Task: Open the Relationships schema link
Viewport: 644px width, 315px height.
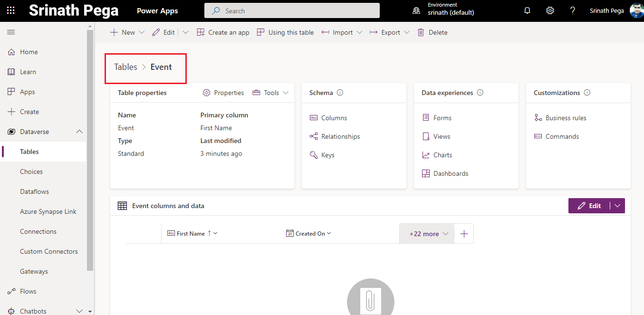Action: (340, 136)
